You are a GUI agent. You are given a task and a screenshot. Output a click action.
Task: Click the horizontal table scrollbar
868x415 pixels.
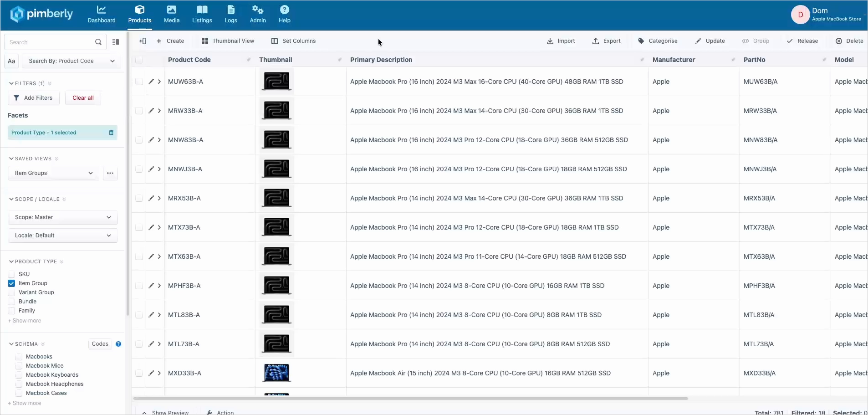click(410, 399)
